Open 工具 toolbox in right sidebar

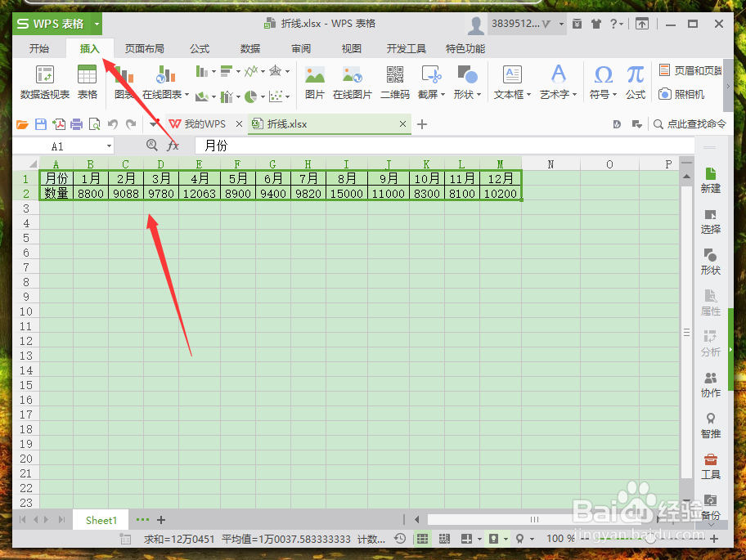[x=710, y=467]
